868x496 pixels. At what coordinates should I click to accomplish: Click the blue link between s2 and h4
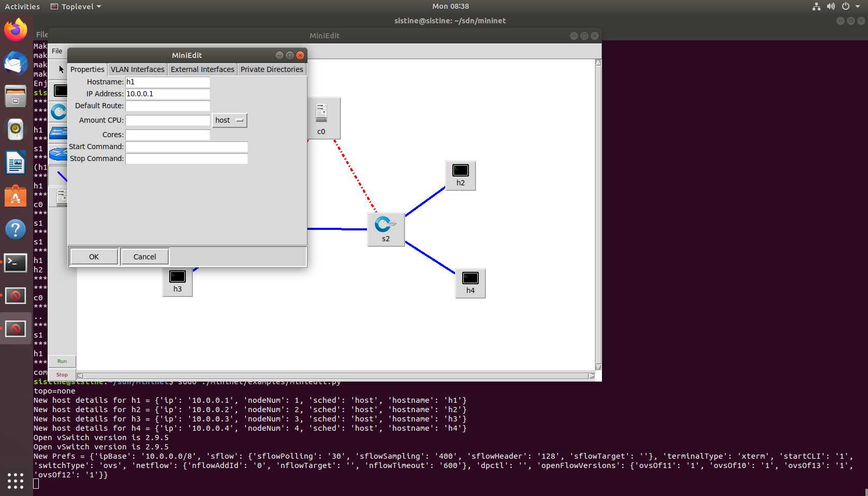tap(430, 257)
